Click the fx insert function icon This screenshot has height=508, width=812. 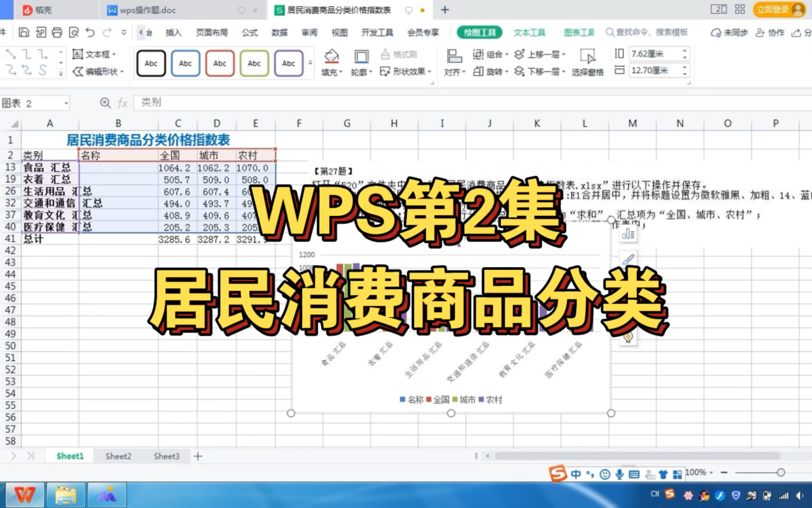[122, 103]
